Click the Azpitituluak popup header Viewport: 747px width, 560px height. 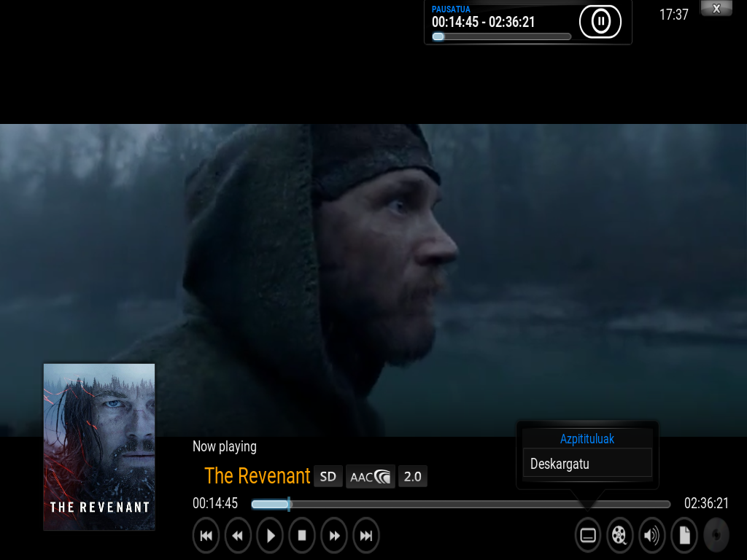coord(587,438)
